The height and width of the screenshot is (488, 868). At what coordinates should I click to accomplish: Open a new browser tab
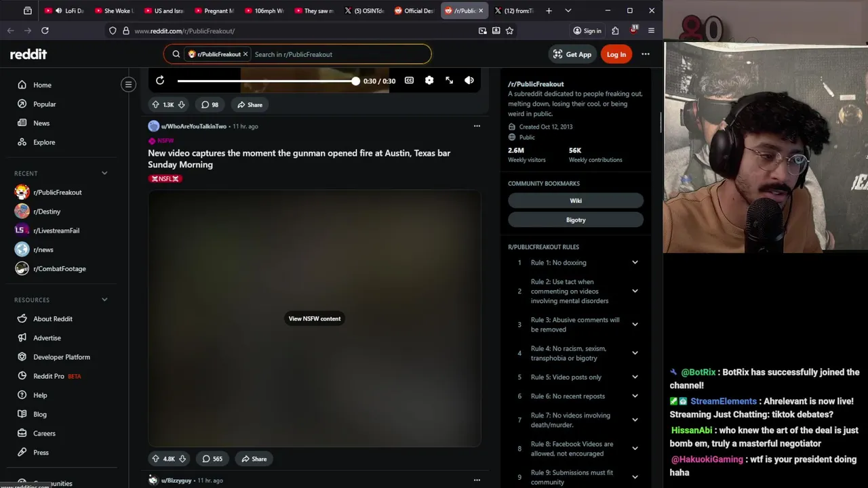pos(549,10)
